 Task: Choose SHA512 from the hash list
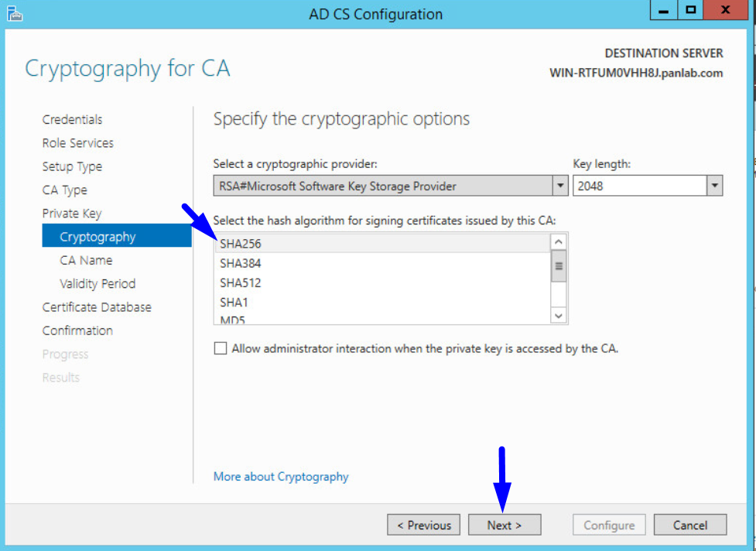241,282
